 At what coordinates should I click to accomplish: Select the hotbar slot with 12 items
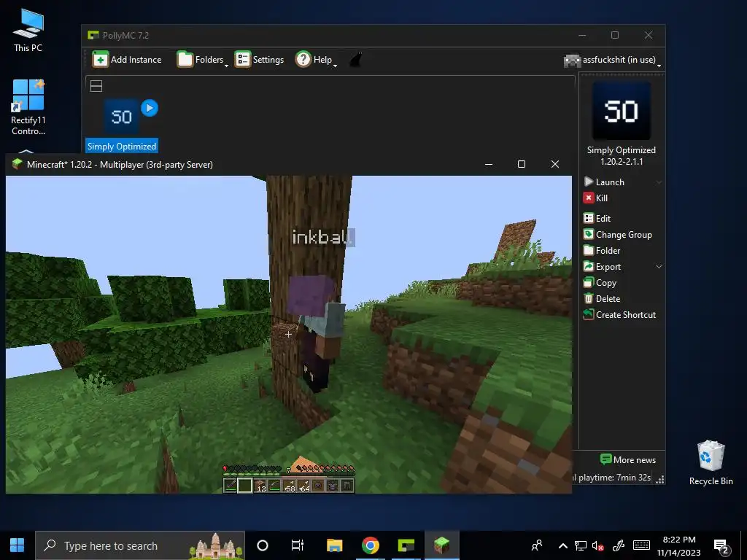coord(260,486)
